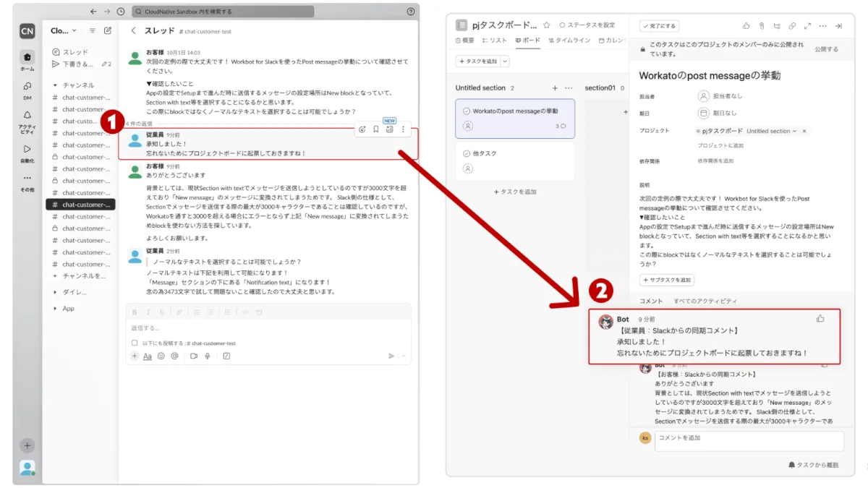Open the Activity bell icon in Slack

pyautogui.click(x=27, y=115)
